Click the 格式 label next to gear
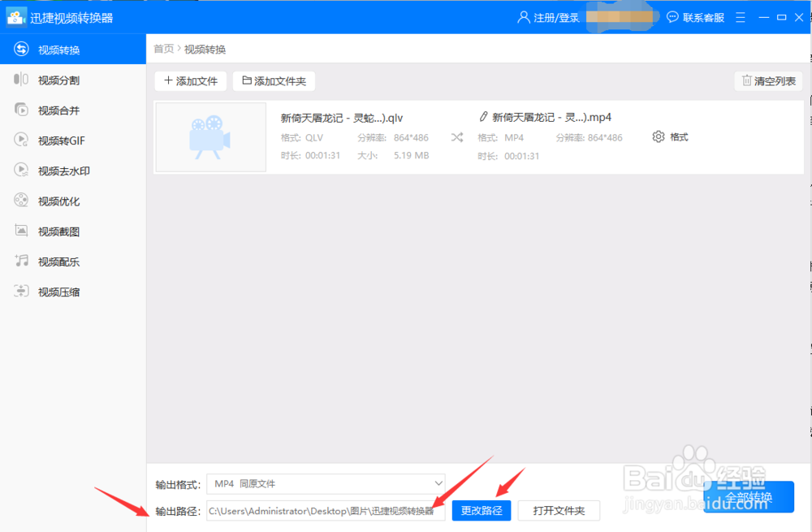Viewport: 812px width, 532px height. coord(679,137)
